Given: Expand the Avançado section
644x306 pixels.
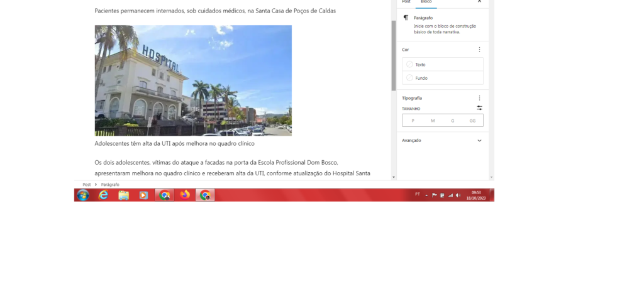Looking at the screenshot, I should pyautogui.click(x=479, y=141).
